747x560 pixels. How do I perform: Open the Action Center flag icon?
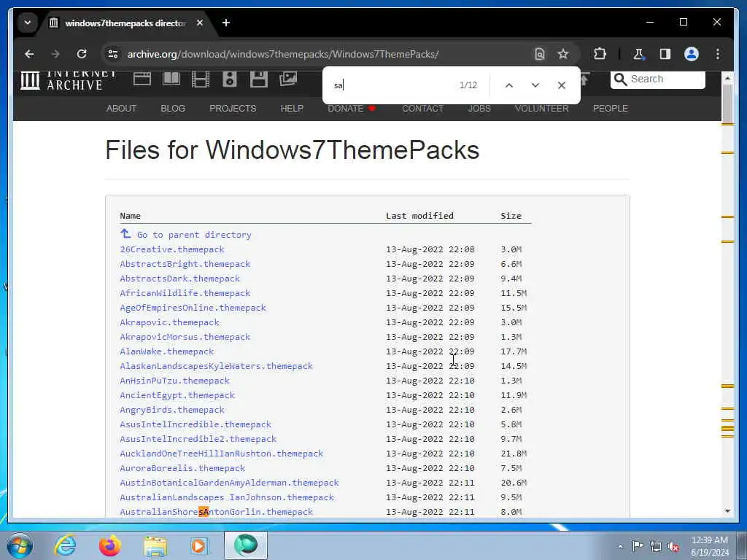(x=638, y=545)
